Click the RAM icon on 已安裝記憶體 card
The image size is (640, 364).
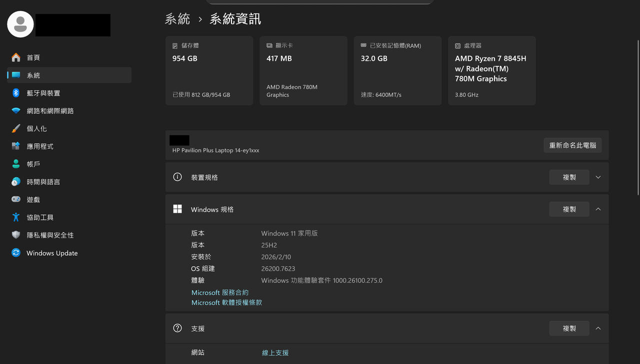point(363,45)
